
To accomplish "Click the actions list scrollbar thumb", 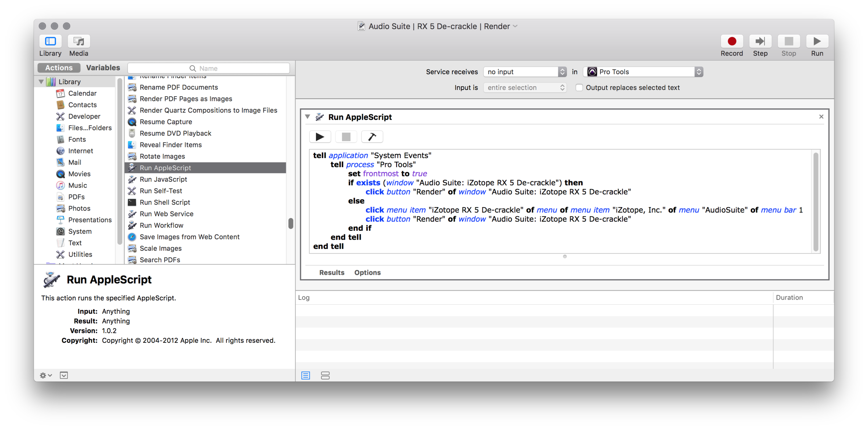I will click(291, 223).
